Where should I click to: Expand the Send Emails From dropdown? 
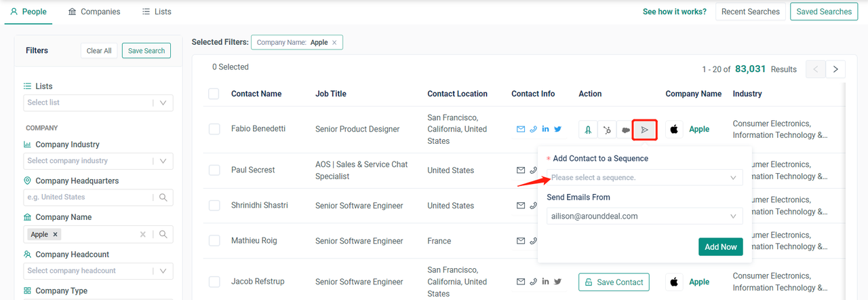tap(644, 217)
